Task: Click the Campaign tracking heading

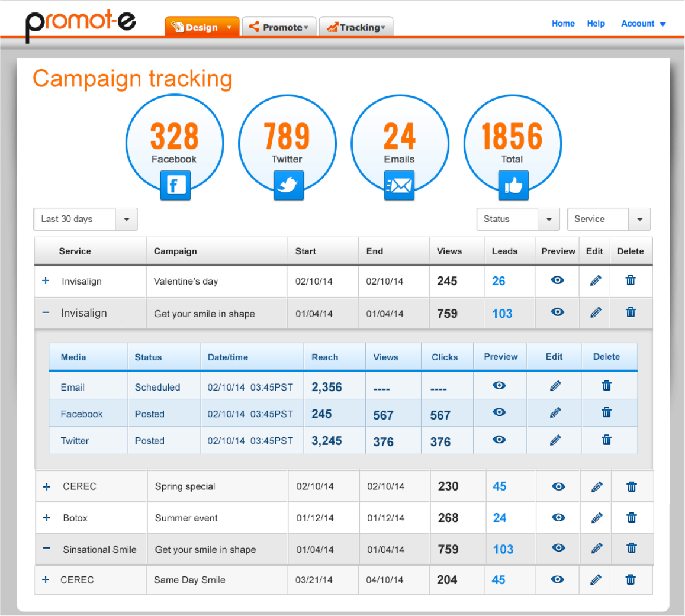Action: click(x=133, y=79)
